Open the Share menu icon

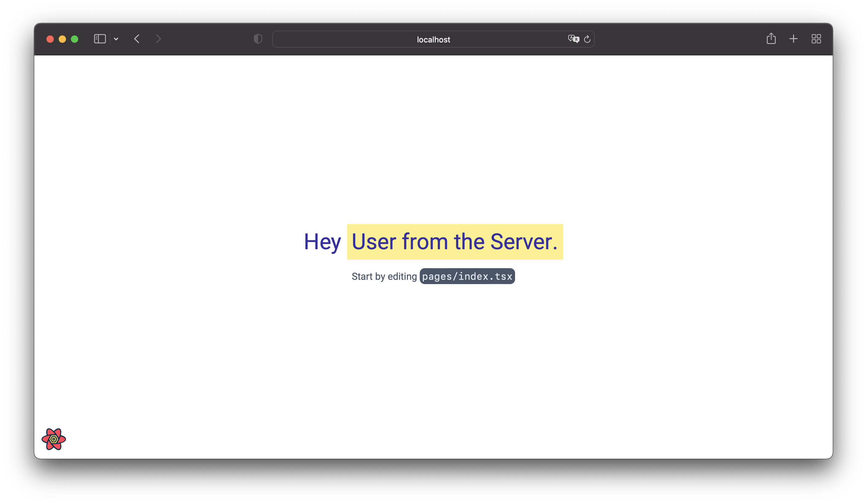pyautogui.click(x=771, y=38)
